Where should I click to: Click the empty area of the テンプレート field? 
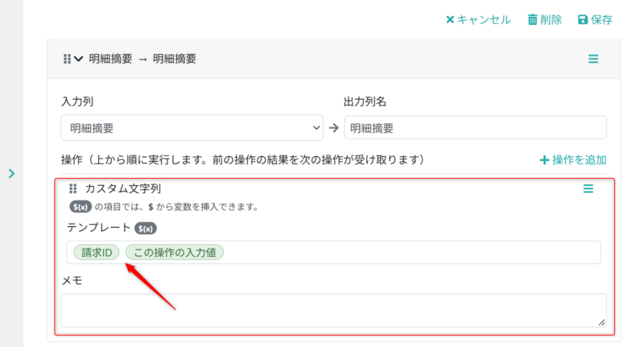tap(411, 252)
